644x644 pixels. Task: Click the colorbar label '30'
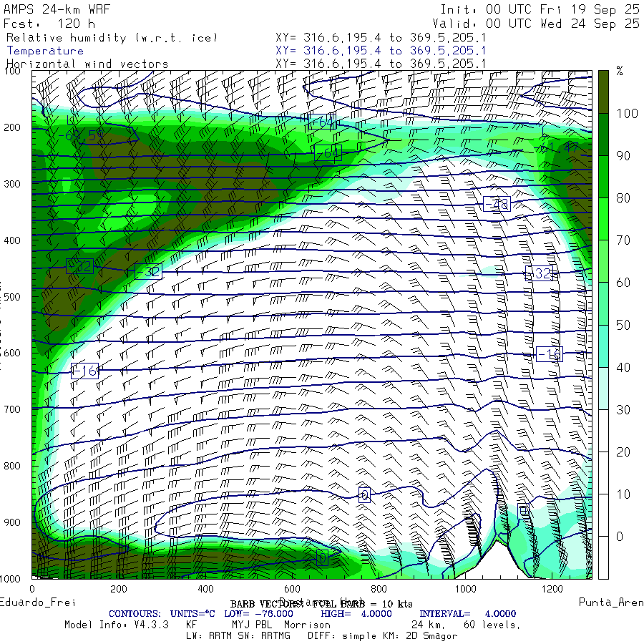point(623,410)
